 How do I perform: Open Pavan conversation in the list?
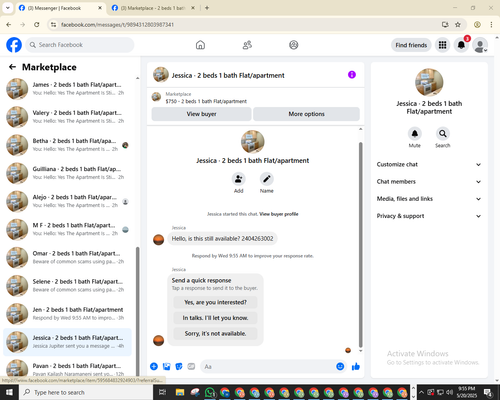pyautogui.click(x=67, y=368)
